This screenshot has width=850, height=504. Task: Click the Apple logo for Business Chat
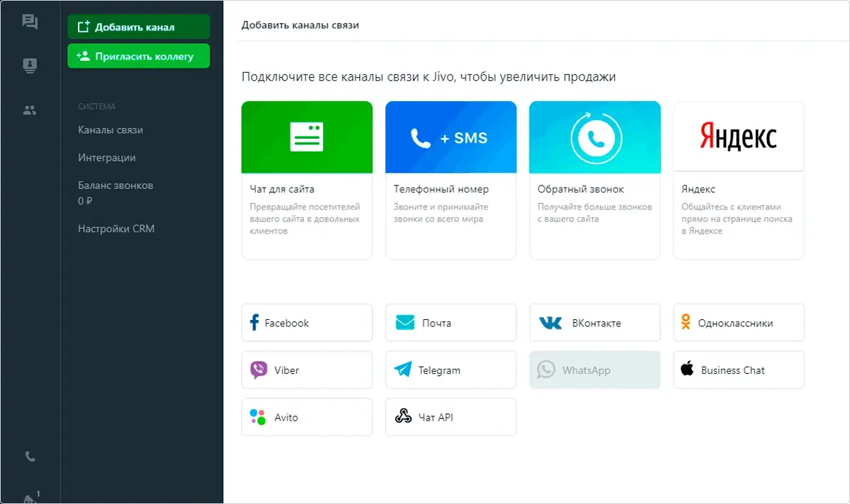686,369
